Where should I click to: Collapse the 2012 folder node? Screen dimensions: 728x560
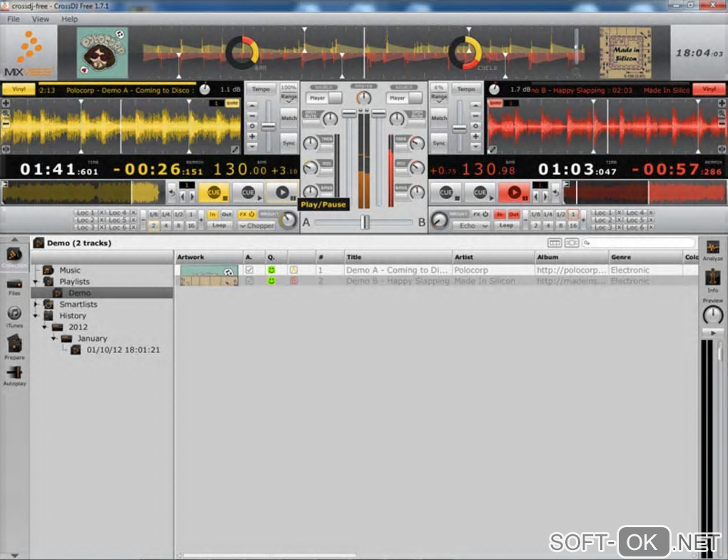point(45,327)
